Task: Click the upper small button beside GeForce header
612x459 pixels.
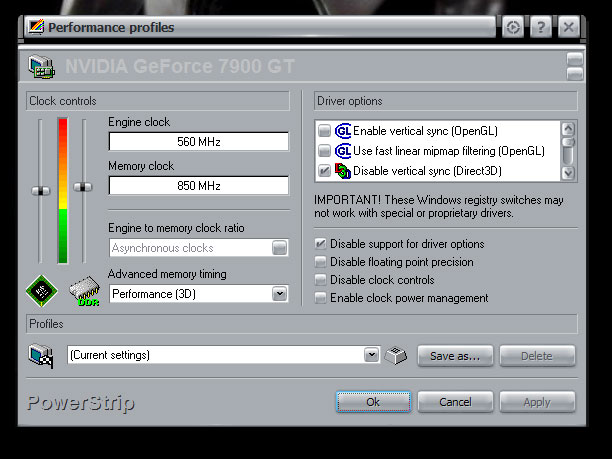Action: click(575, 59)
